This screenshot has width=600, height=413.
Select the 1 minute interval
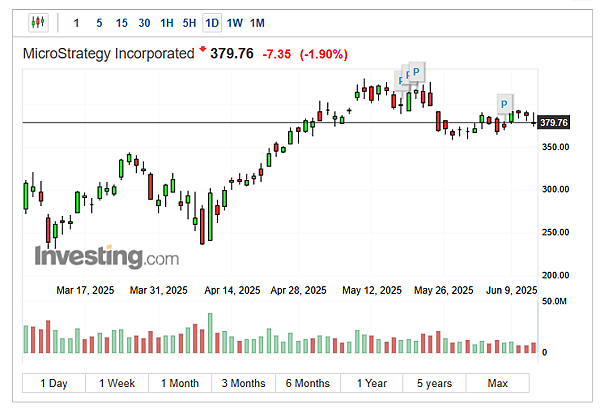click(x=77, y=23)
